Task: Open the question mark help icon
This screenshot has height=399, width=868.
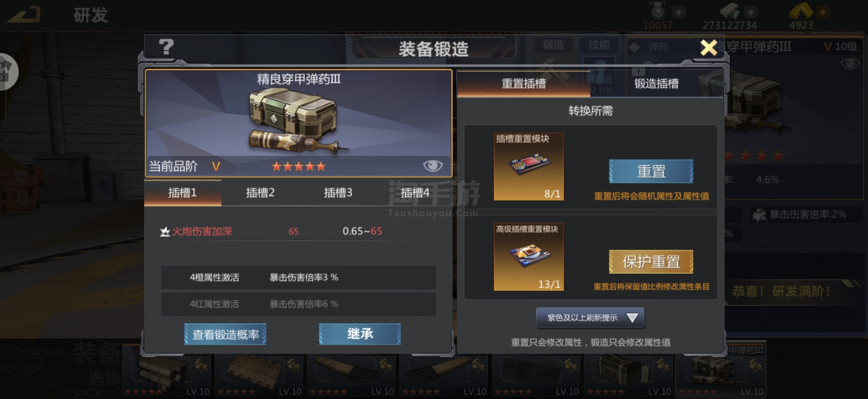Action: click(x=166, y=47)
